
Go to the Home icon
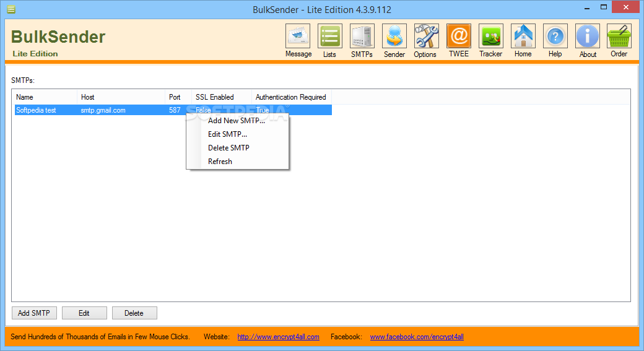pos(523,36)
